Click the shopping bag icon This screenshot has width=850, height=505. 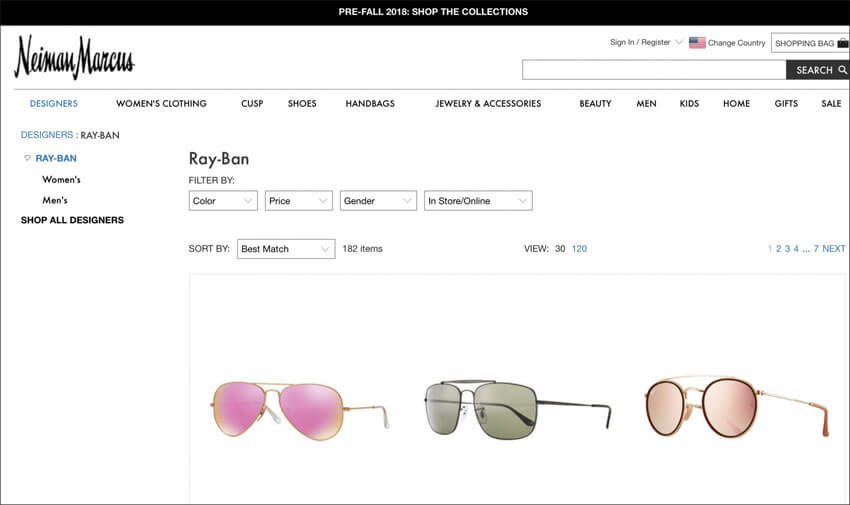[x=842, y=43]
